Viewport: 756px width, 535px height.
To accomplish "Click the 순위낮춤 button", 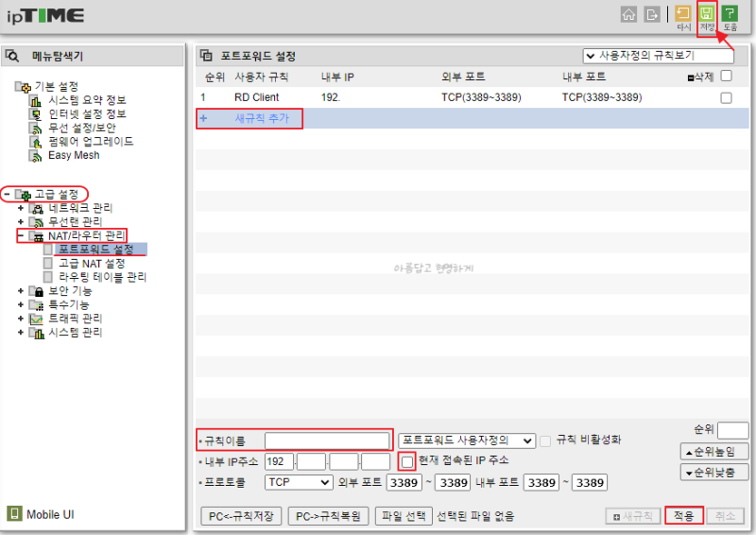I will (x=714, y=473).
